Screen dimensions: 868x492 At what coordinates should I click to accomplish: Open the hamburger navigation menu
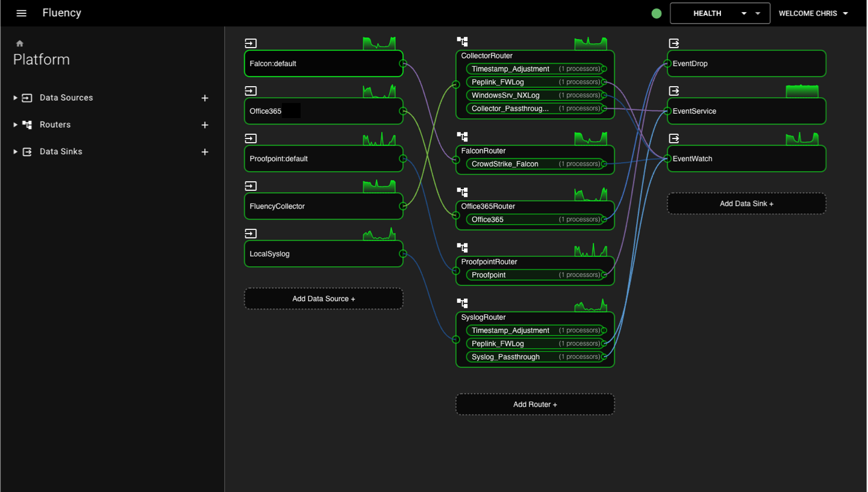point(22,13)
